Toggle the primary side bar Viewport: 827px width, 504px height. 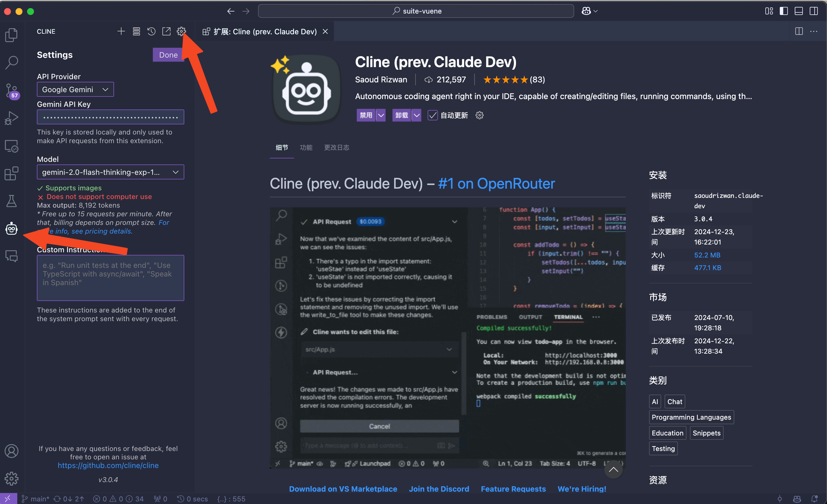pos(784,11)
